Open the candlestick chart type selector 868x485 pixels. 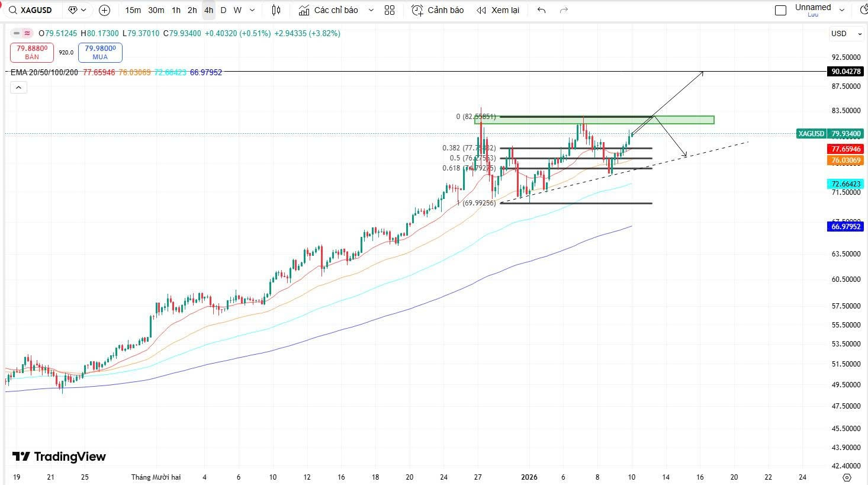pos(276,10)
